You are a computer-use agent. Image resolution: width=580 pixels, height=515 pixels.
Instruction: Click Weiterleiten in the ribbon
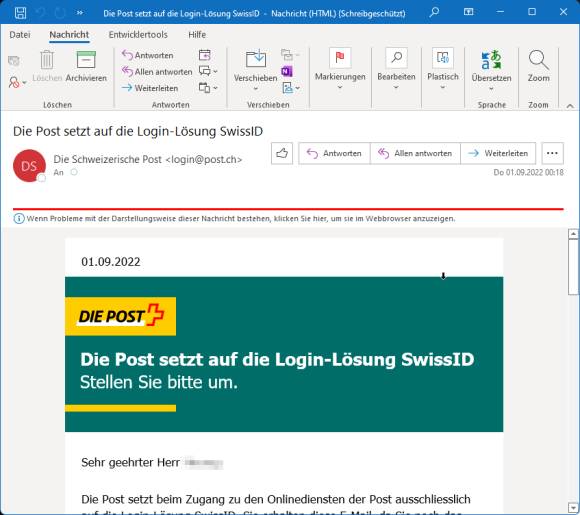[150, 88]
